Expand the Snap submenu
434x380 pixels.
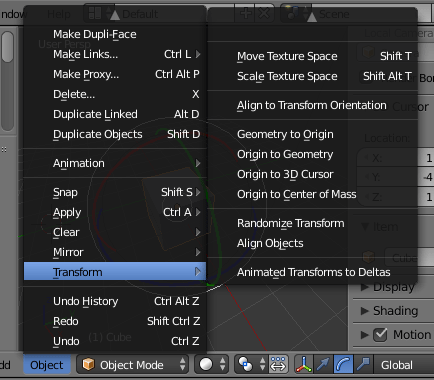115,192
